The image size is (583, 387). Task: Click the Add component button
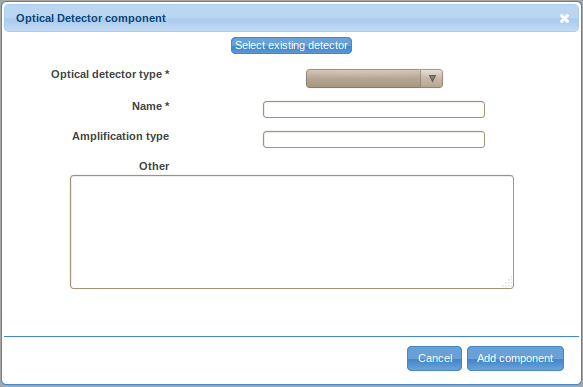coord(515,358)
